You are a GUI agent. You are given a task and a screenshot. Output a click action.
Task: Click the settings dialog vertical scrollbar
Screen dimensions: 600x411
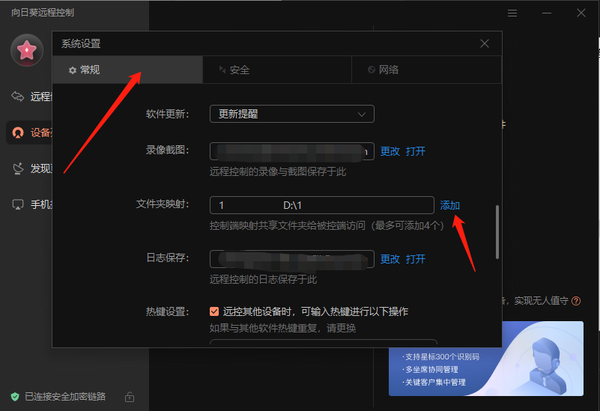click(497, 232)
